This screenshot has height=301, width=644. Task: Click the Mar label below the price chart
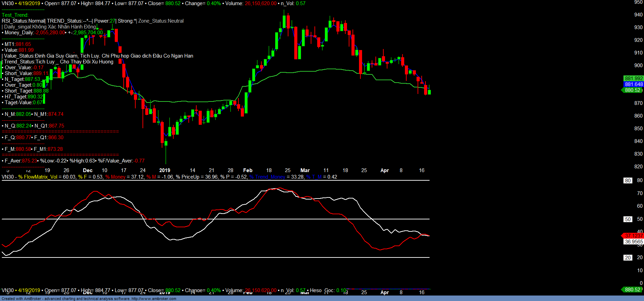[305, 170]
